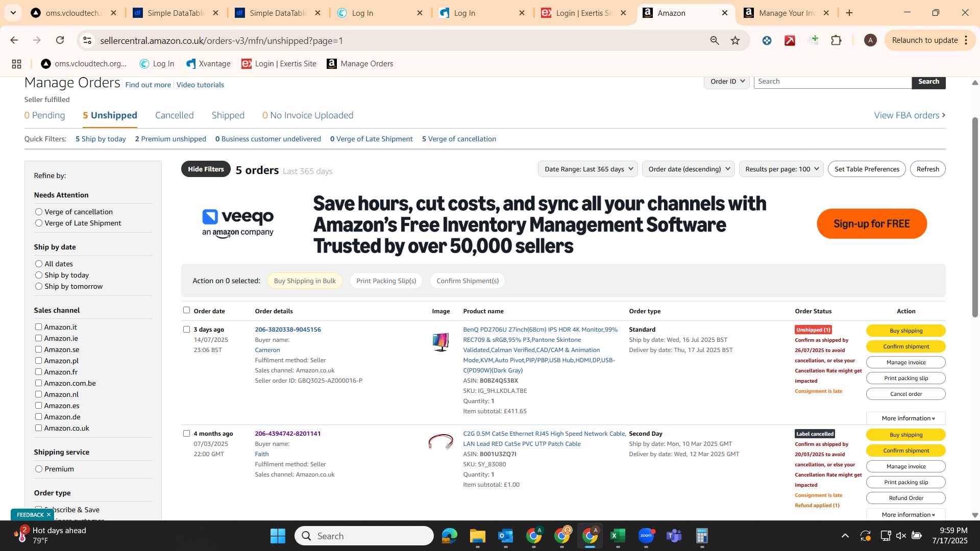This screenshot has width=980, height=551.
Task: Reload the Seller Central page
Action: click(60, 40)
